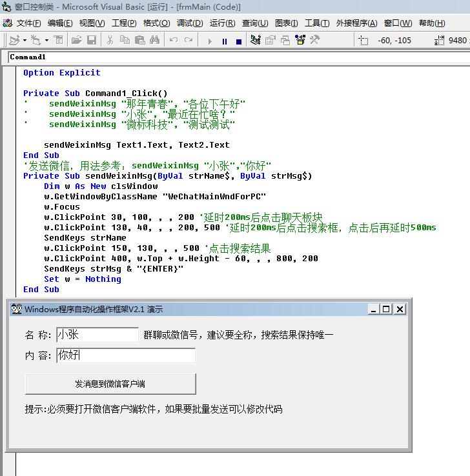470x476 pixels.
Task: Open the 工具(T) menu
Action: tap(317, 23)
